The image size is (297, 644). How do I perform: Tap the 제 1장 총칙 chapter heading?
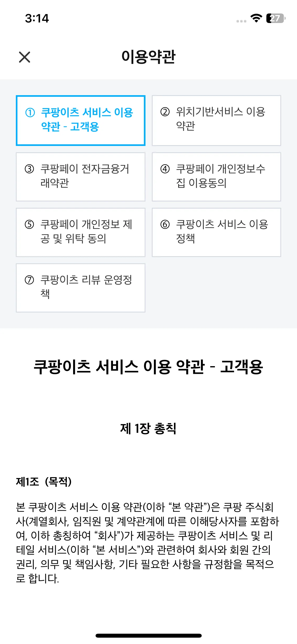[x=148, y=429]
